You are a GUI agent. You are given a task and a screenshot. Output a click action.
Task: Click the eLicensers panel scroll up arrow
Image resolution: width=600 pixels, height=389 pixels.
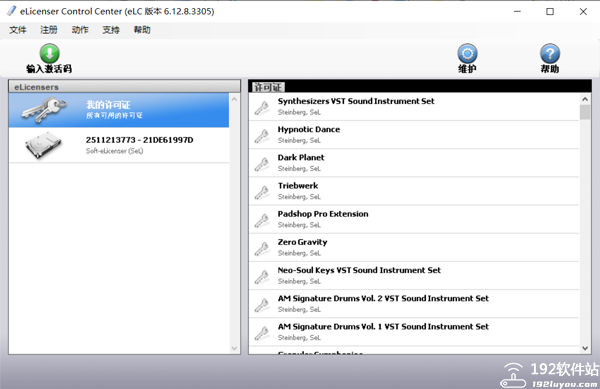click(x=235, y=99)
